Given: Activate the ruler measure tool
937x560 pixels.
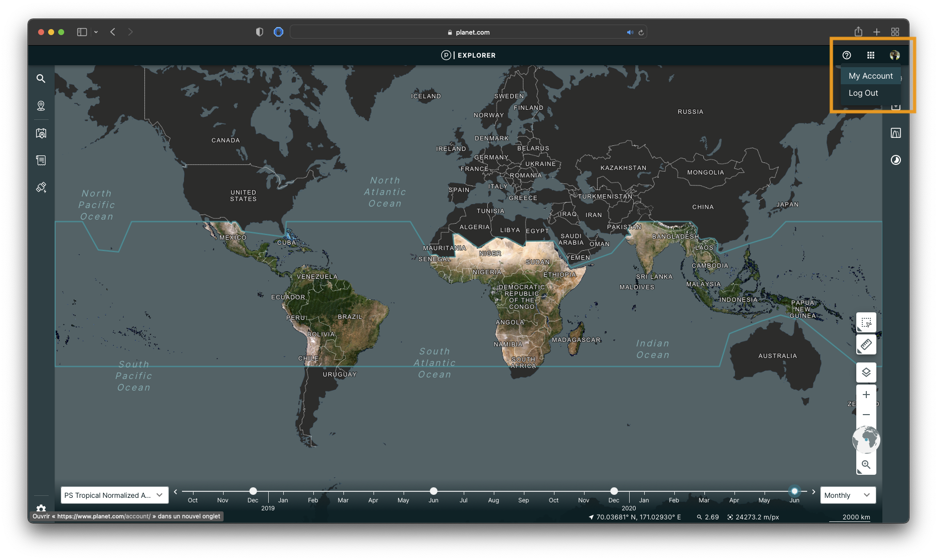Looking at the screenshot, I should [866, 345].
